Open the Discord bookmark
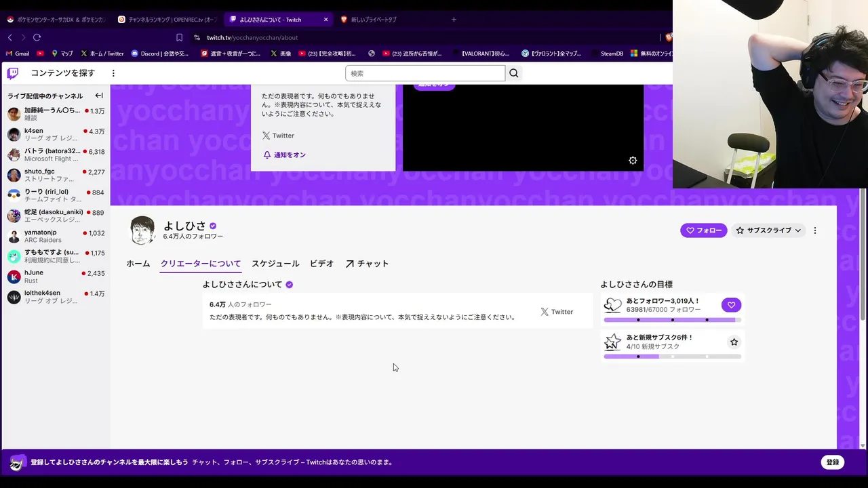This screenshot has height=488, width=868. tap(160, 54)
